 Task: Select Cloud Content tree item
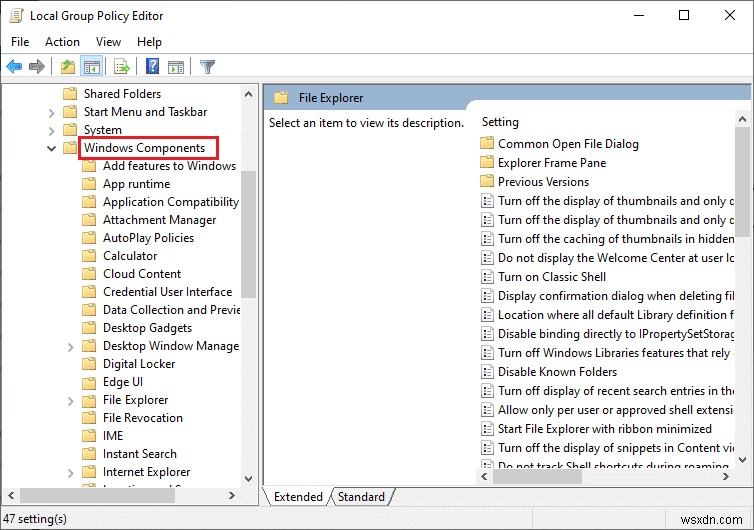coord(142,274)
